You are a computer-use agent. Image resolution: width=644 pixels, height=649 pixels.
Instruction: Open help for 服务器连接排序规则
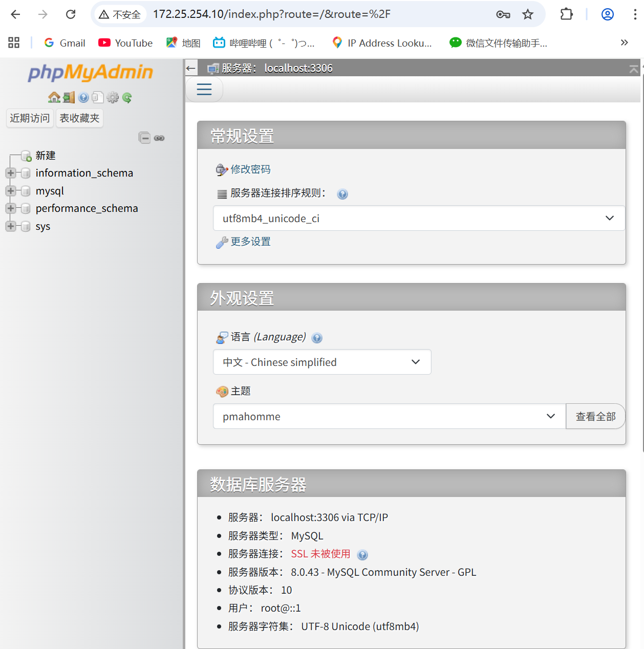point(342,194)
